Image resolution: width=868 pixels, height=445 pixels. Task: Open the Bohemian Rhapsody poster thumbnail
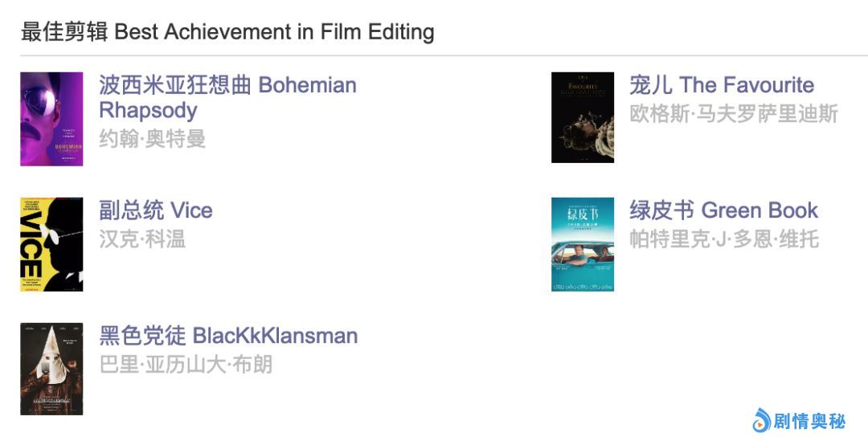(51, 119)
